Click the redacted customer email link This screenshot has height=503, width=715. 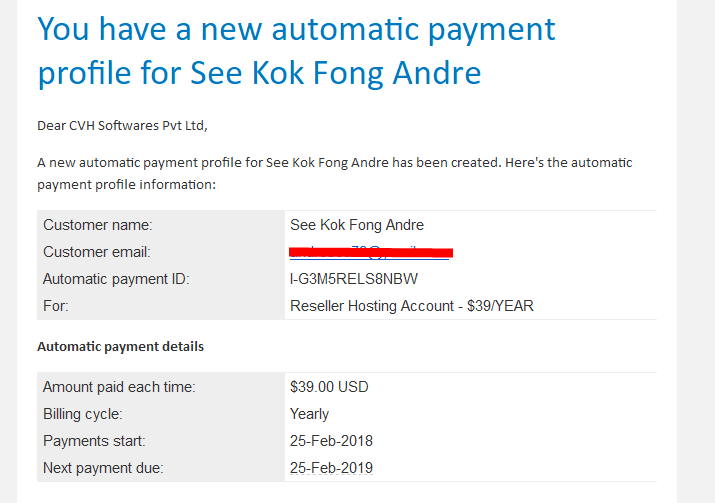370,252
